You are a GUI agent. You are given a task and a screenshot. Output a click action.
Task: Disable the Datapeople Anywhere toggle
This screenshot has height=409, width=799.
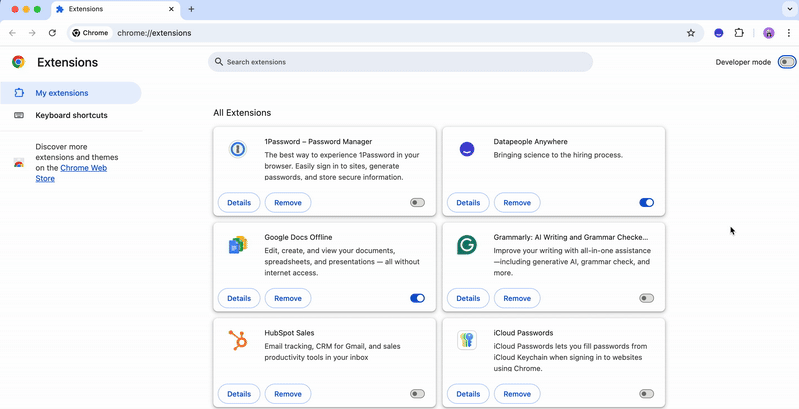[647, 203]
